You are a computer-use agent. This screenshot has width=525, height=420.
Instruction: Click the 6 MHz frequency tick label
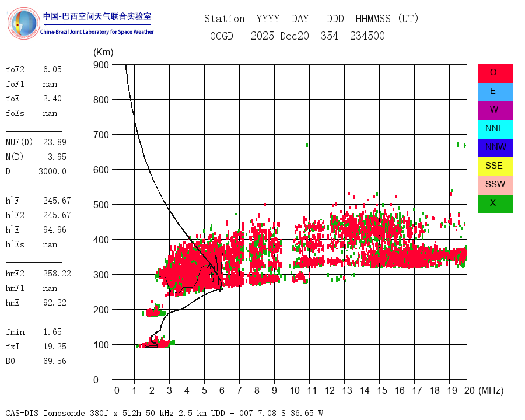pyautogui.click(x=222, y=390)
